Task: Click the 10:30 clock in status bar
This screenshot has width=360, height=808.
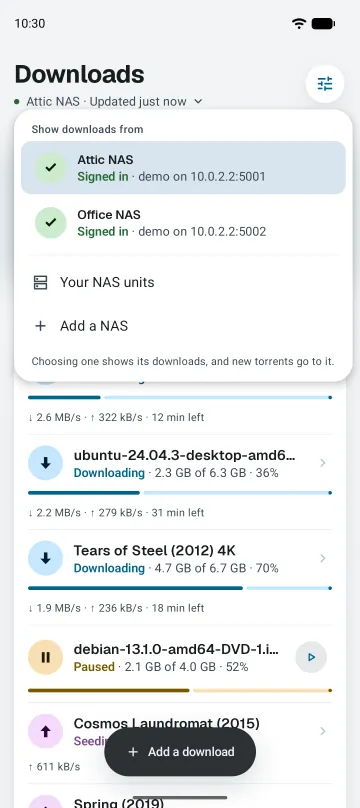Action: click(30, 23)
